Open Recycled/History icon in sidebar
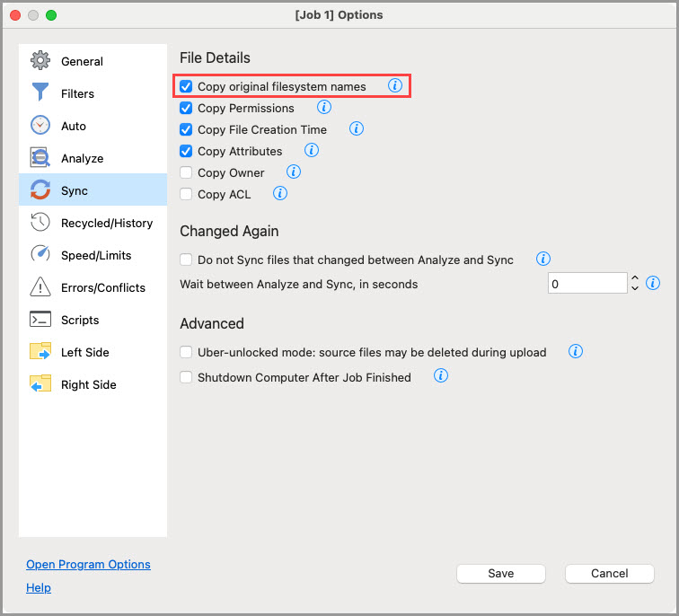The image size is (679, 616). [40, 223]
